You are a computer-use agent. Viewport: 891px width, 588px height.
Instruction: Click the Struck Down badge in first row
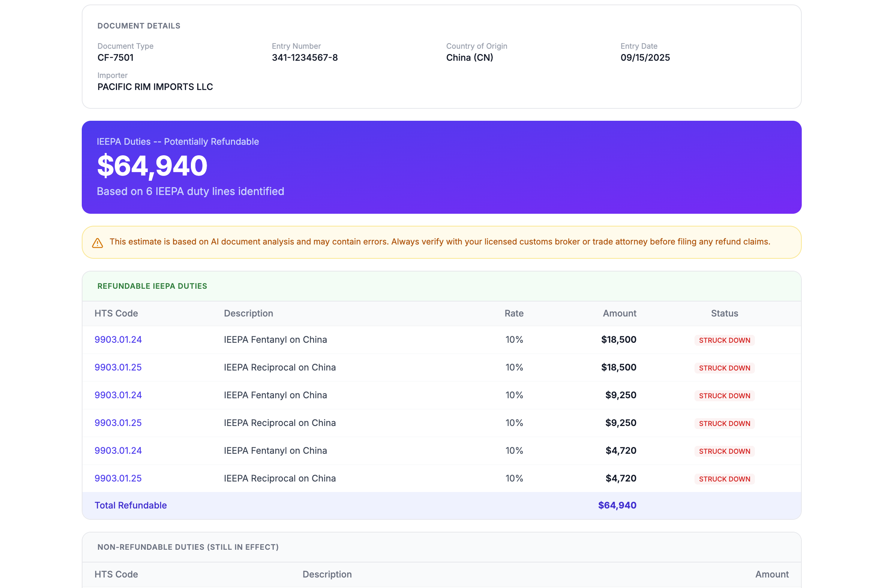point(724,340)
